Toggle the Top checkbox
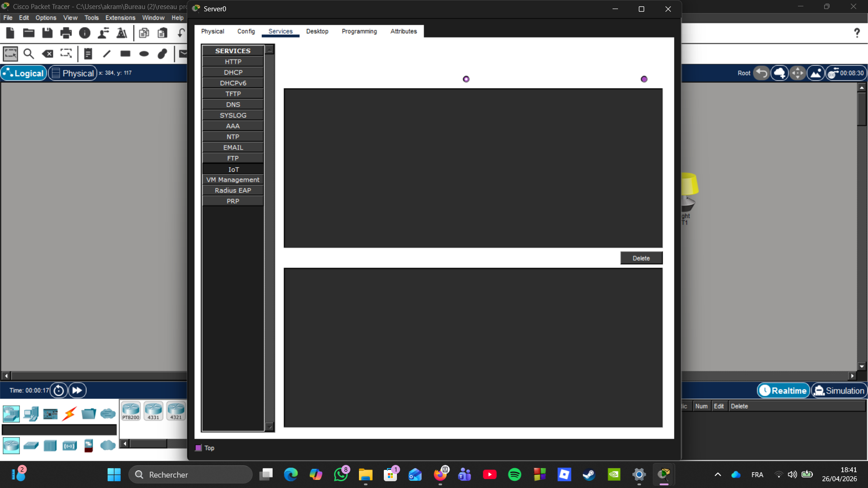 tap(198, 448)
